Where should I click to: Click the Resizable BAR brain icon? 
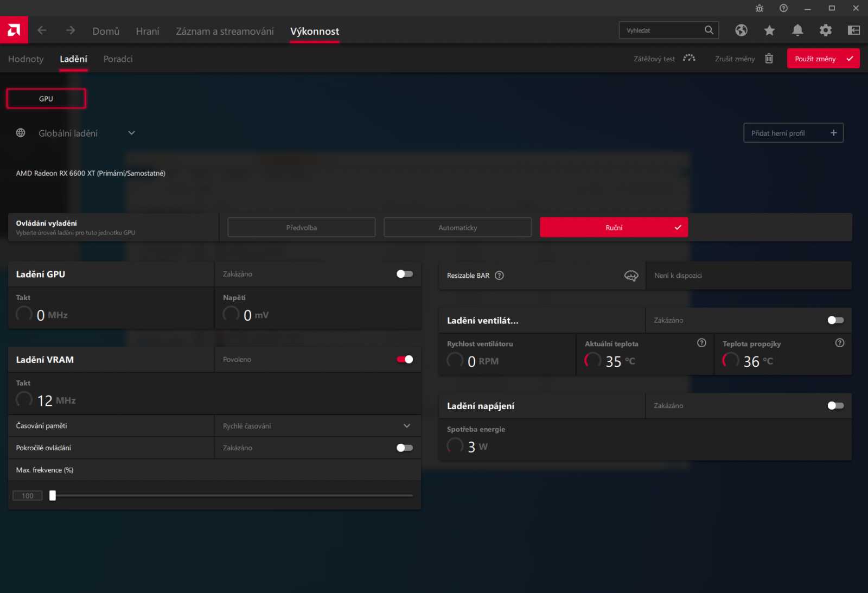point(631,276)
